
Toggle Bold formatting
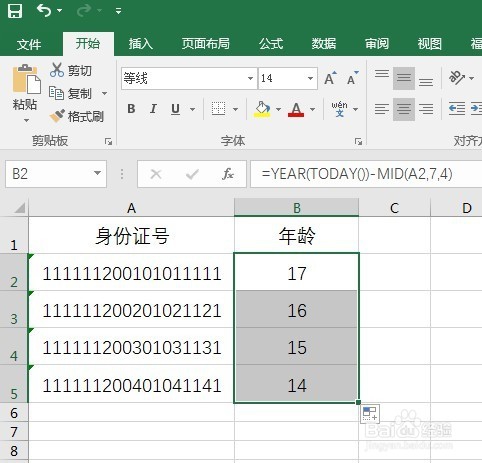[x=131, y=109]
